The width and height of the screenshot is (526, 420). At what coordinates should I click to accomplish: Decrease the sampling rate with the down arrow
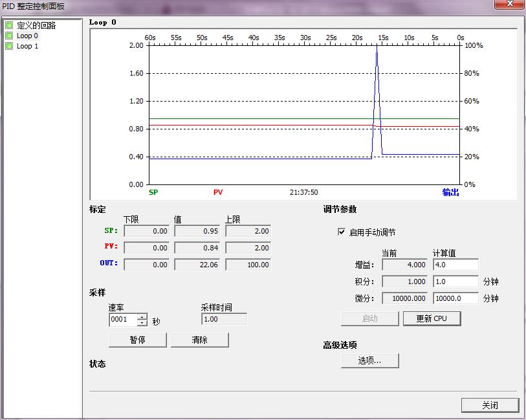[x=142, y=322]
